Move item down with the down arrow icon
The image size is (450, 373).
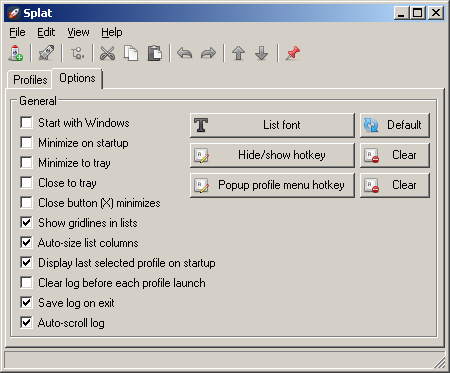point(262,53)
